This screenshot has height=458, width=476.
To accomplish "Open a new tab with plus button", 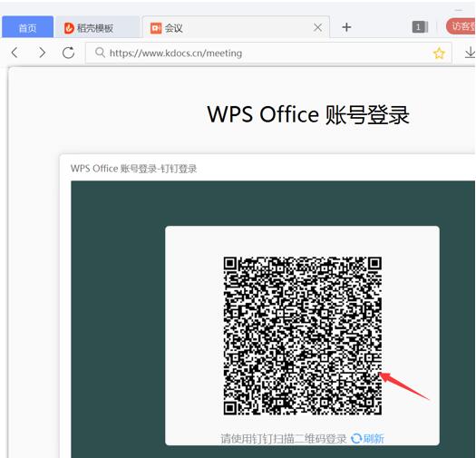I will pos(346,27).
